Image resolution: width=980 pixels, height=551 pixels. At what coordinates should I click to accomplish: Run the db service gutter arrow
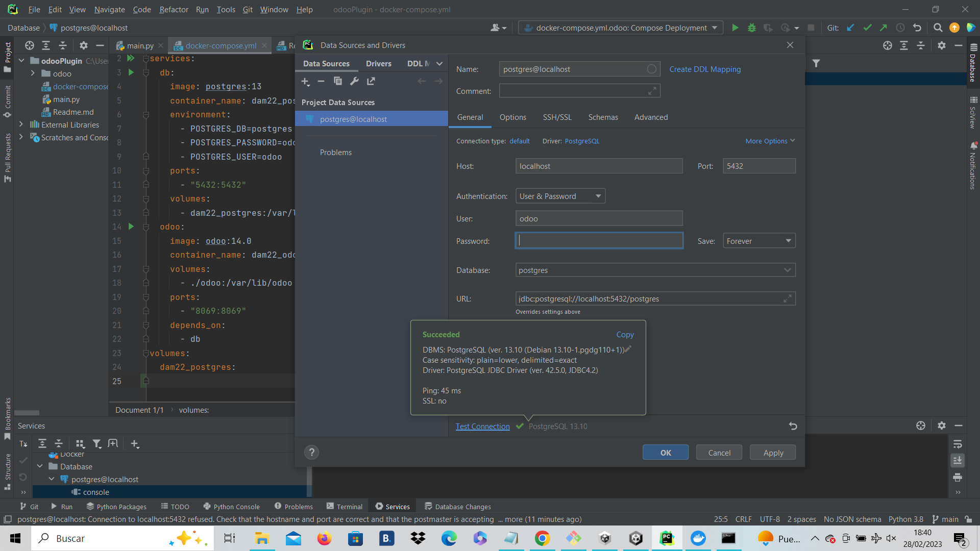[131, 72]
